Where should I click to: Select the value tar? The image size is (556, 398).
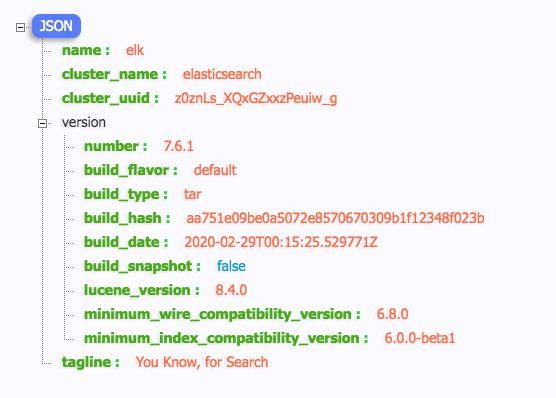[193, 194]
